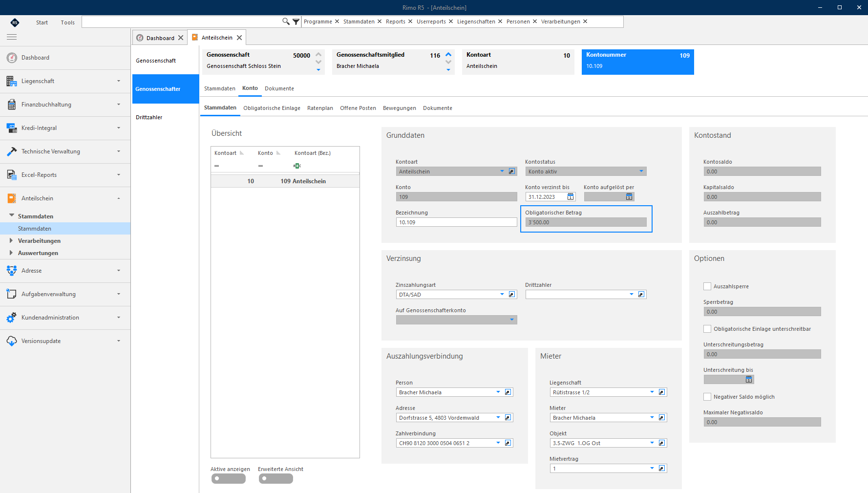Open lookup icon next to Liegenschaft field
The height and width of the screenshot is (493, 868).
tap(662, 392)
